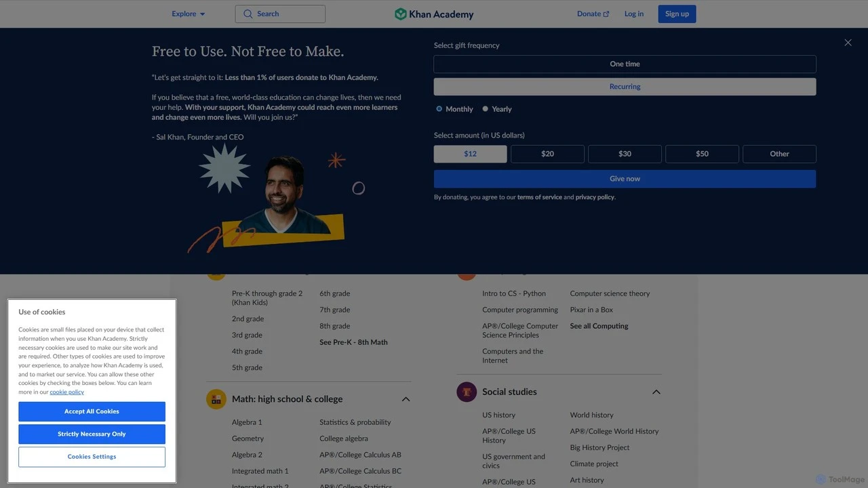Open AP®/College World History
868x488 pixels.
coord(614,431)
